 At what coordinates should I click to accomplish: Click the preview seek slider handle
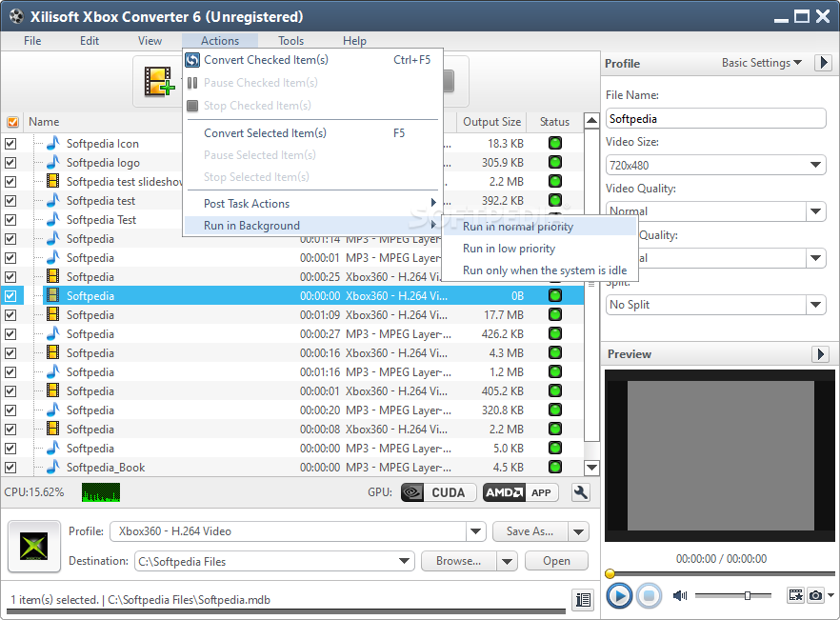click(x=610, y=574)
